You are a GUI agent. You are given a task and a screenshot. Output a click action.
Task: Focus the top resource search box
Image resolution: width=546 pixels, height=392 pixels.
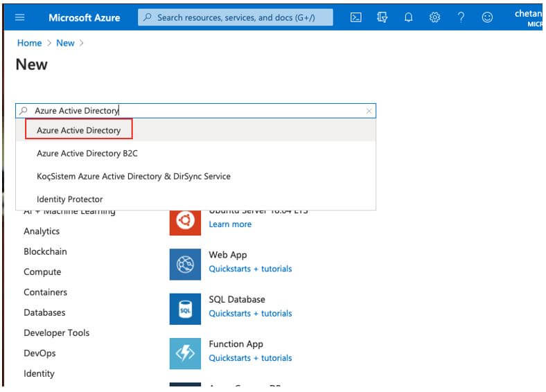pos(236,17)
